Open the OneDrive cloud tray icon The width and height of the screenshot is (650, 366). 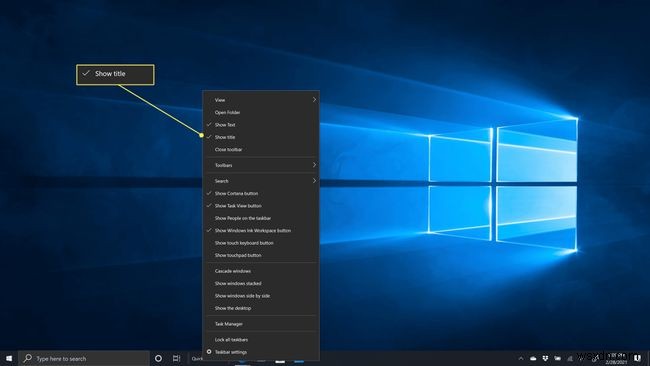[x=533, y=359]
